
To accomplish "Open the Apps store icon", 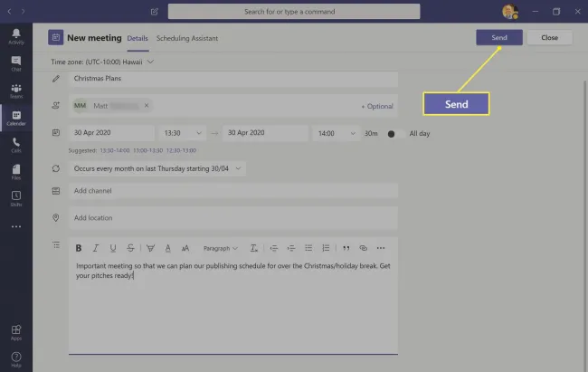I will click(16, 332).
